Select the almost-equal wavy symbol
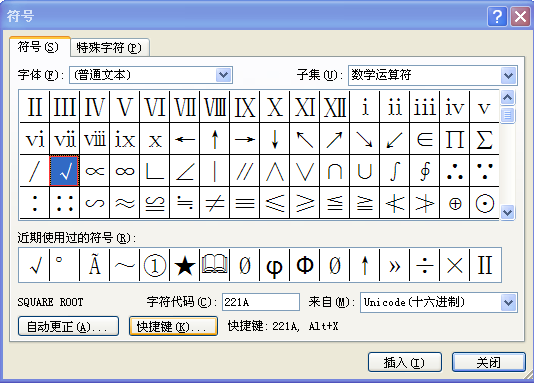The width and height of the screenshot is (534, 383). pos(125,203)
